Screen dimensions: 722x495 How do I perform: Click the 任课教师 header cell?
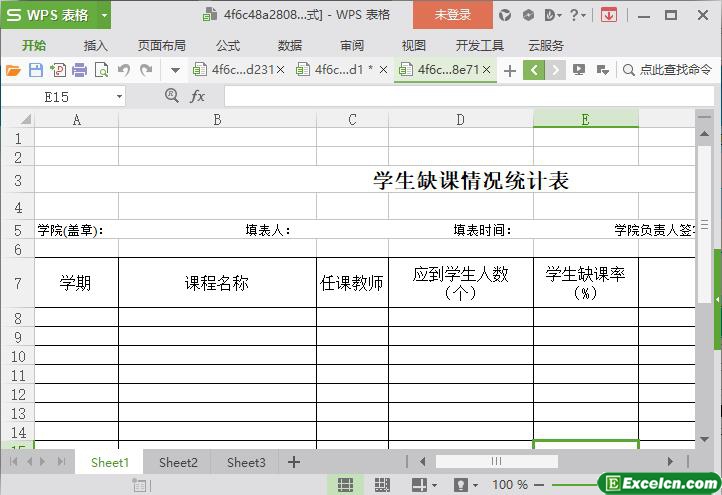click(x=352, y=283)
